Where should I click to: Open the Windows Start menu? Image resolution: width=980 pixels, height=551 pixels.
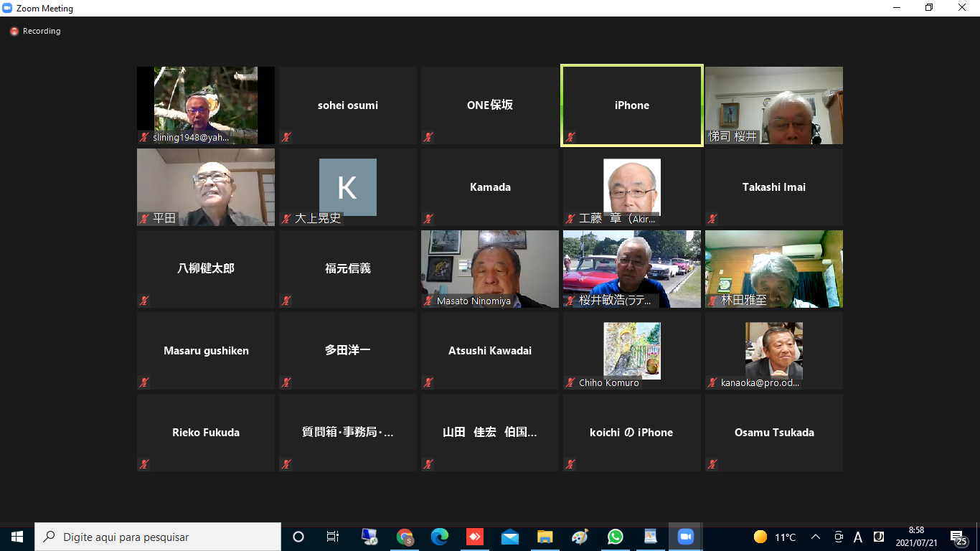click(x=17, y=537)
